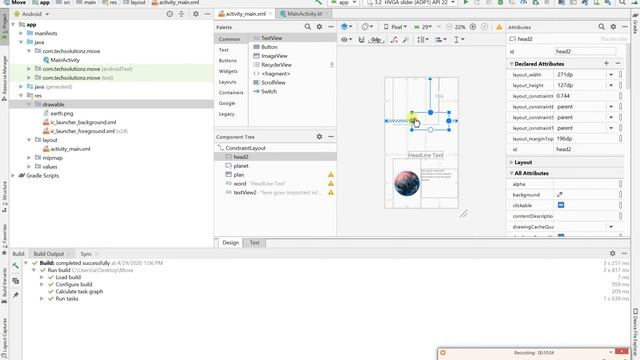Image resolution: width=640 pixels, height=360 pixels.
Task: Pick background color with eyedropper
Action: pos(560,195)
